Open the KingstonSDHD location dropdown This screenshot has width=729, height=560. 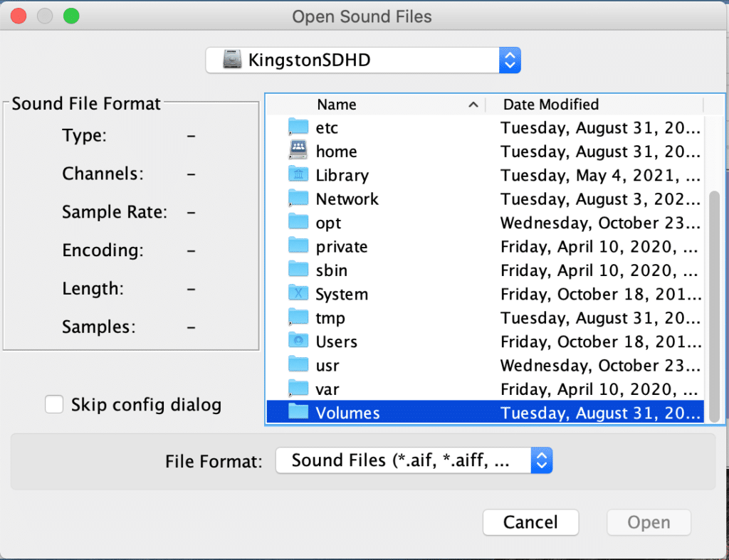(x=363, y=60)
